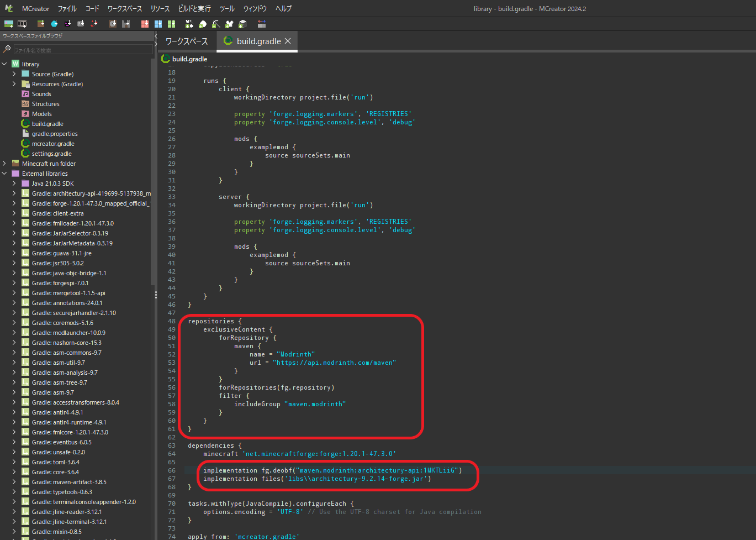The height and width of the screenshot is (540, 756).
Task: Click the enderman face import icon
Action: coord(67,24)
